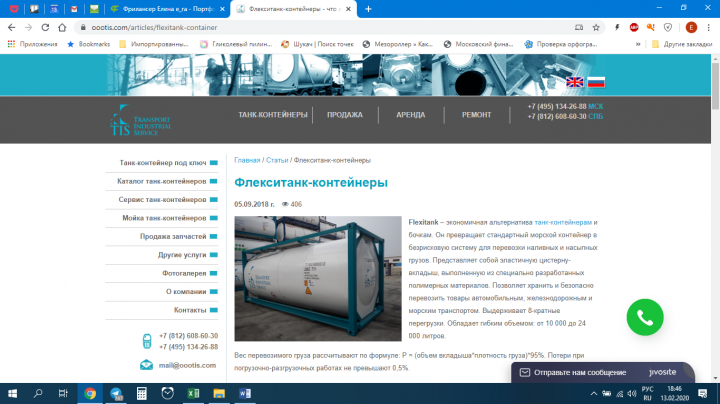Close the Флекситанк-контейнеры tab
The height and width of the screenshot is (404, 720).
point(348,9)
